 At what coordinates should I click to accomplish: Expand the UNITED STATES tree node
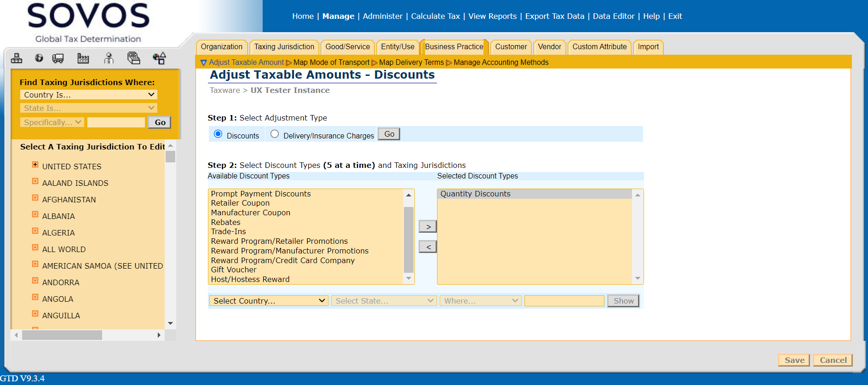(35, 165)
